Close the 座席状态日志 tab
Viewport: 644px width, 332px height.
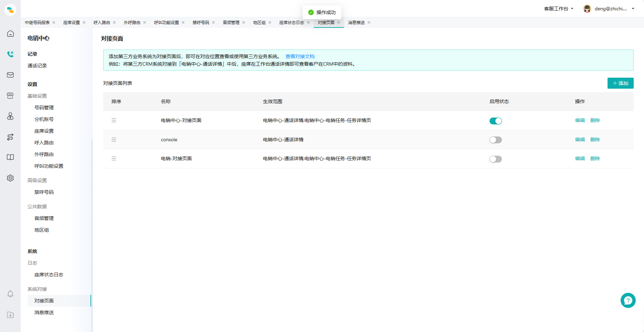(x=308, y=22)
